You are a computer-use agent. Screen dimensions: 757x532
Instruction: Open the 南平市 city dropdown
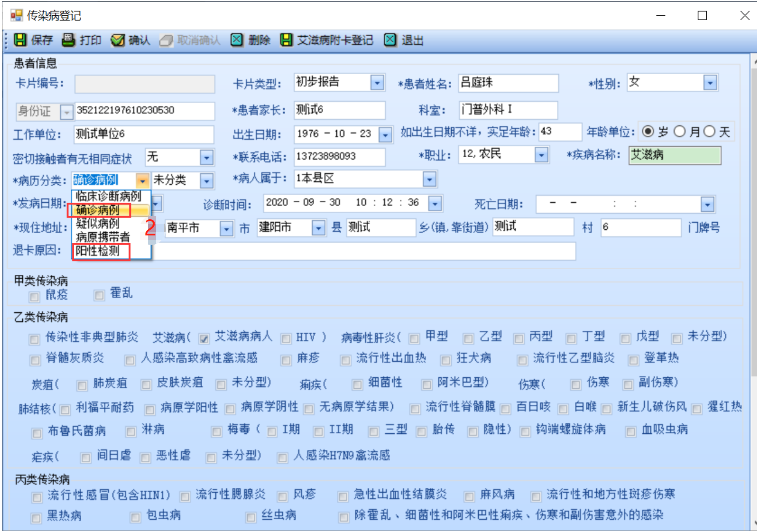pyautogui.click(x=226, y=228)
